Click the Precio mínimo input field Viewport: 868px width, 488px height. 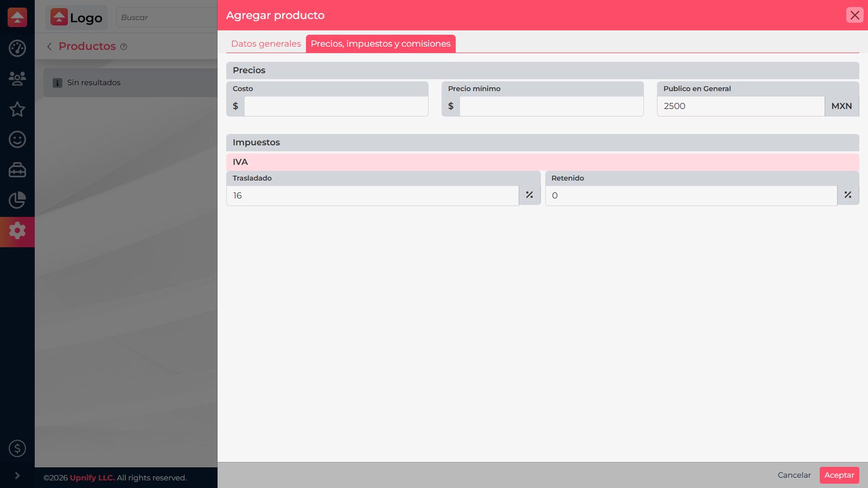pyautogui.click(x=552, y=106)
